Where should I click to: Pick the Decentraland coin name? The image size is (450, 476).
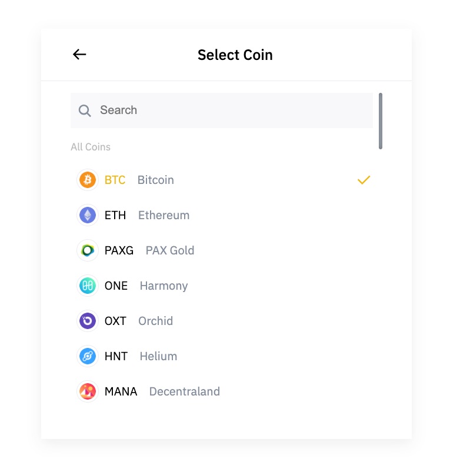(184, 391)
